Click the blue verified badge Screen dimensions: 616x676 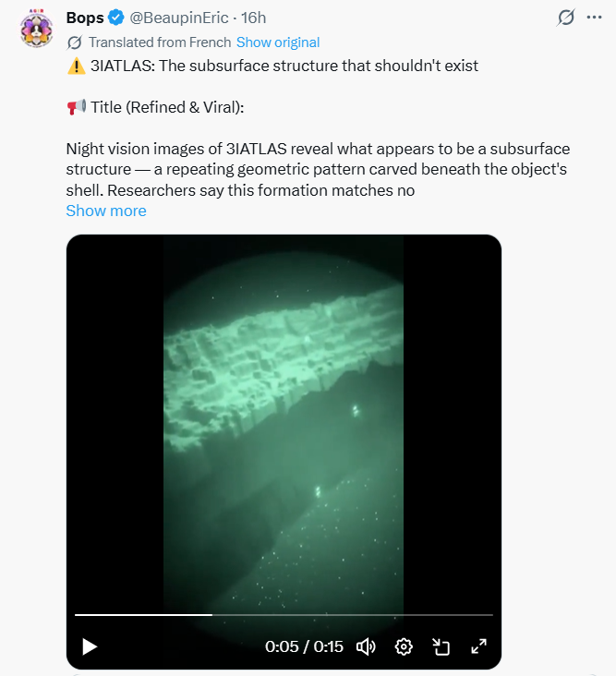(x=115, y=18)
